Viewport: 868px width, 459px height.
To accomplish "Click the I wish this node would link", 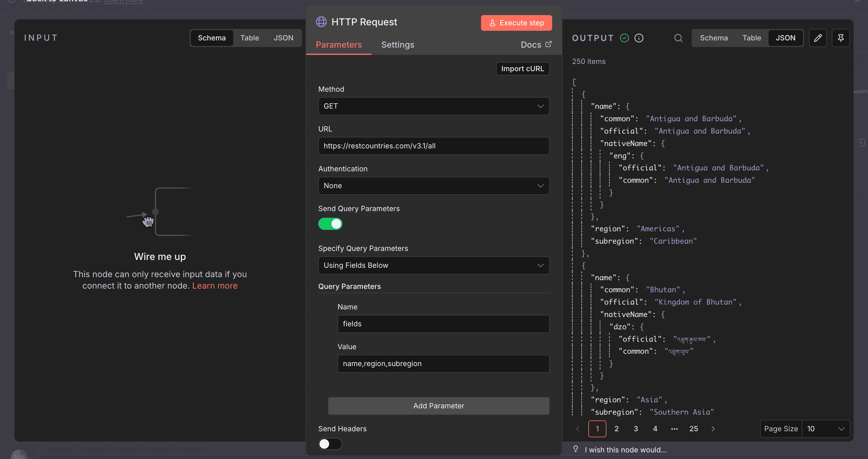I will pyautogui.click(x=625, y=449).
